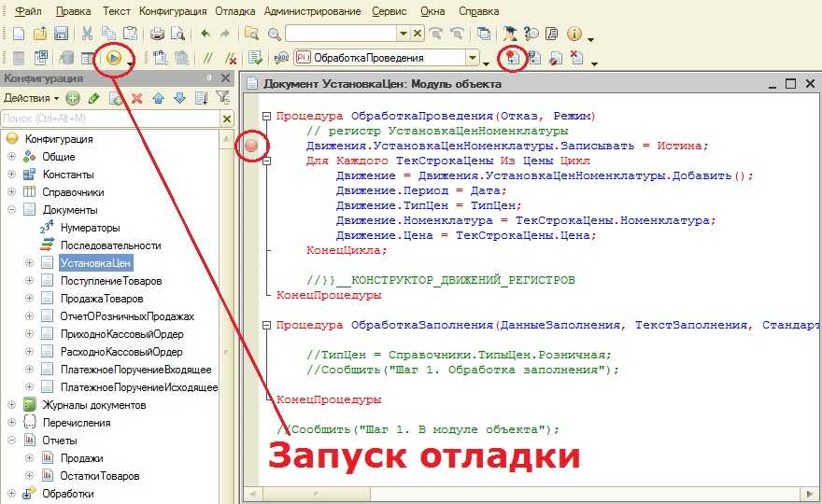Move item down with blue arrow
Viewport: 822px width, 504px height.
[179, 98]
